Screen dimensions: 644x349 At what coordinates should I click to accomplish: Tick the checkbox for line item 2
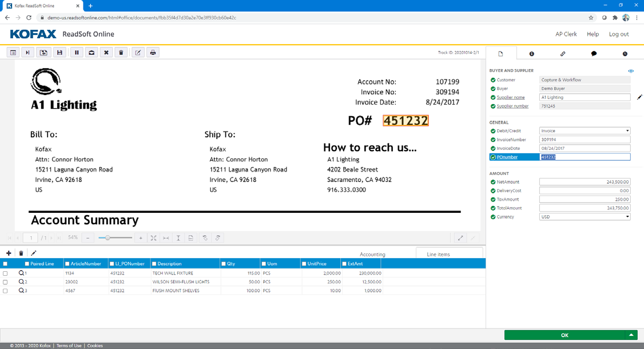pos(5,282)
